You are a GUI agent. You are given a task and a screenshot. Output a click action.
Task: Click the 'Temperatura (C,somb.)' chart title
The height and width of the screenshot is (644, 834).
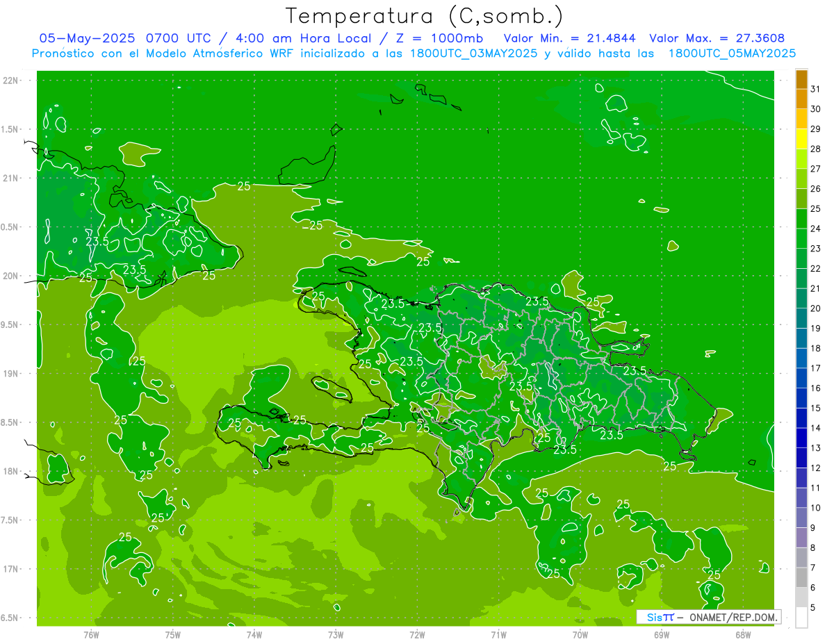[425, 17]
